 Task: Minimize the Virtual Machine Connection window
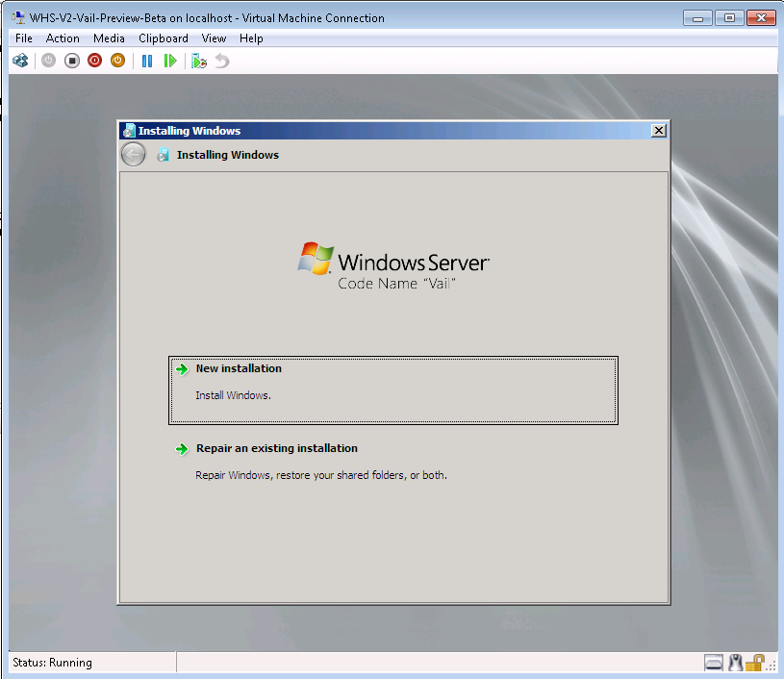tap(698, 18)
